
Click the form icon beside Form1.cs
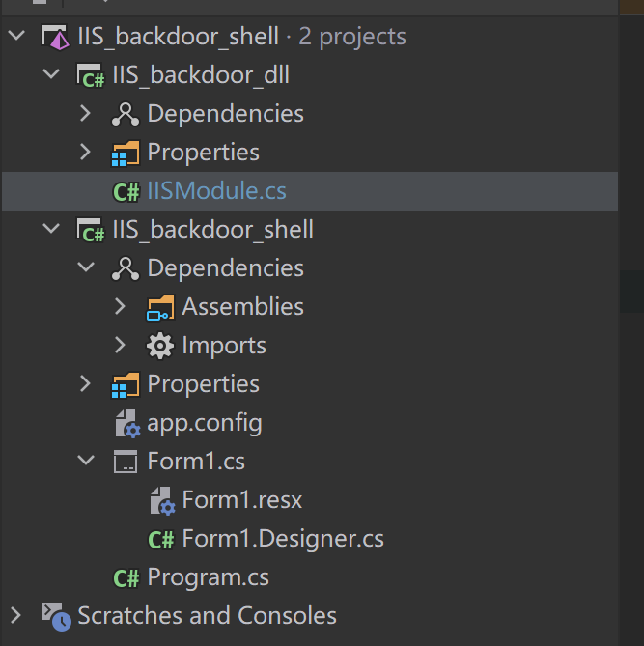click(x=126, y=462)
